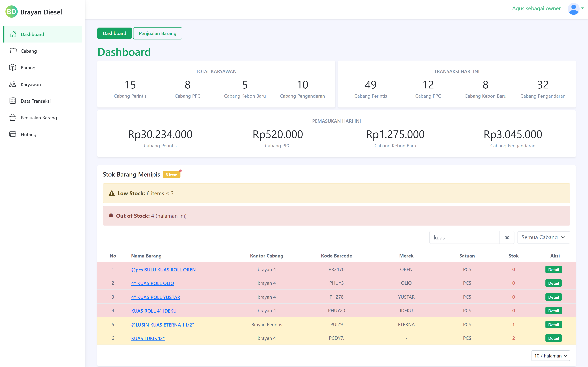The width and height of the screenshot is (588, 367).
Task: Open Karyawan in the sidebar menu
Action: (43, 84)
